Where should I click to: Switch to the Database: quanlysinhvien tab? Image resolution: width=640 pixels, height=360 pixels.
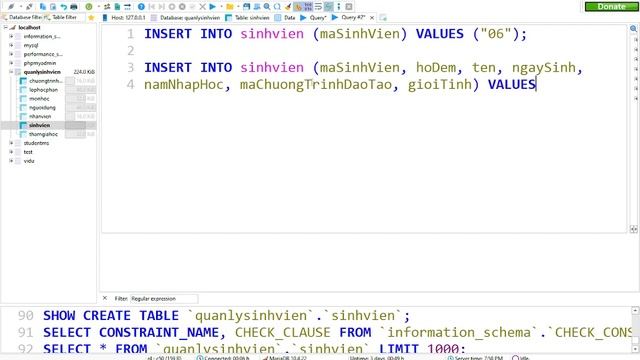point(186,18)
